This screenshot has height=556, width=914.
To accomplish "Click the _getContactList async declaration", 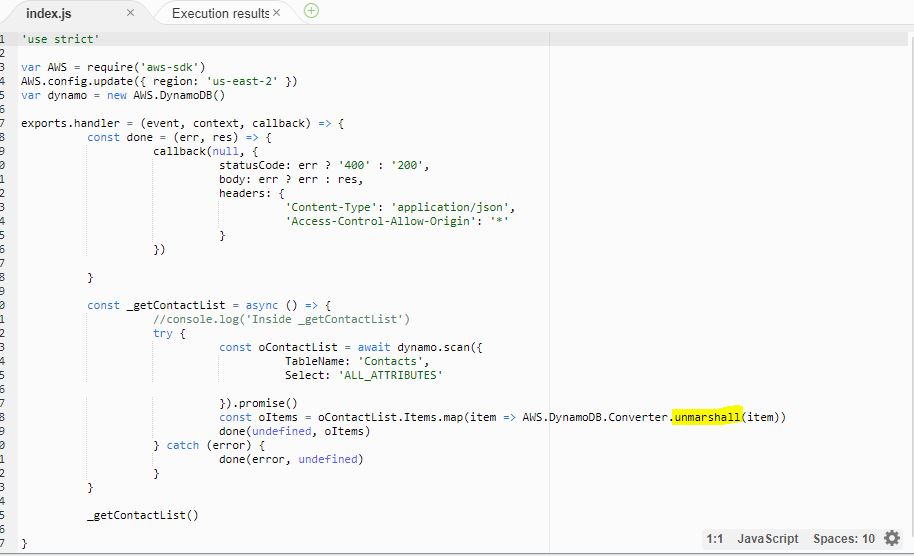I will [x=209, y=305].
